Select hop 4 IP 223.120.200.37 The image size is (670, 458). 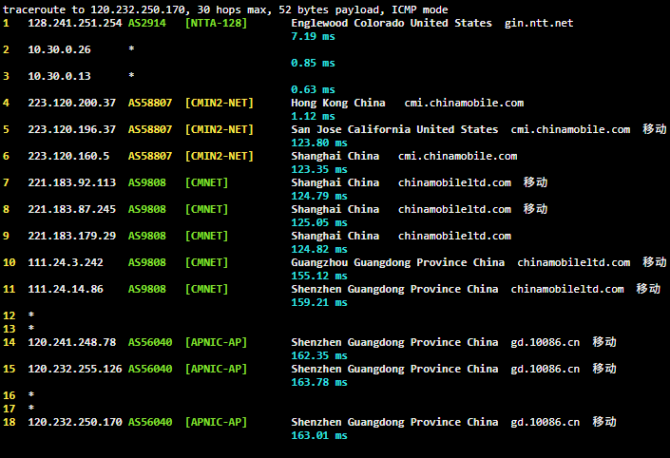point(71,103)
